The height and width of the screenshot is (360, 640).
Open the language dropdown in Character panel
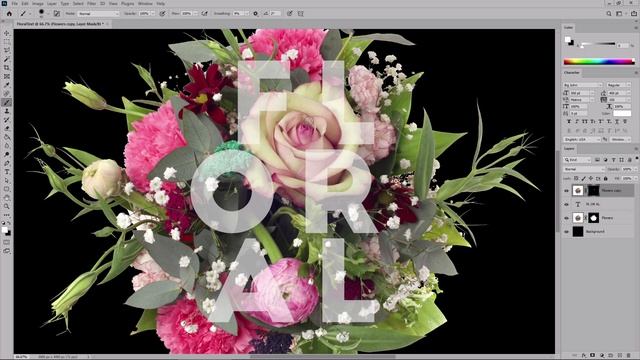(x=583, y=139)
